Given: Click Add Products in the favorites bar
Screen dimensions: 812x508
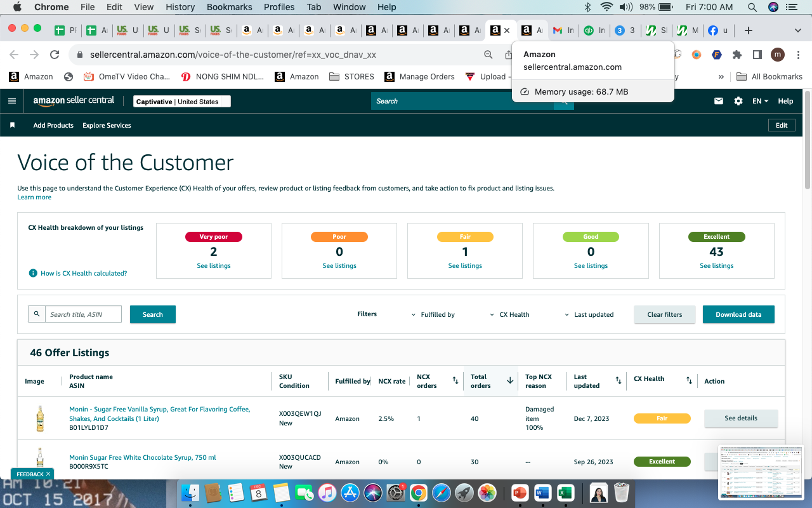Looking at the screenshot, I should 53,125.
